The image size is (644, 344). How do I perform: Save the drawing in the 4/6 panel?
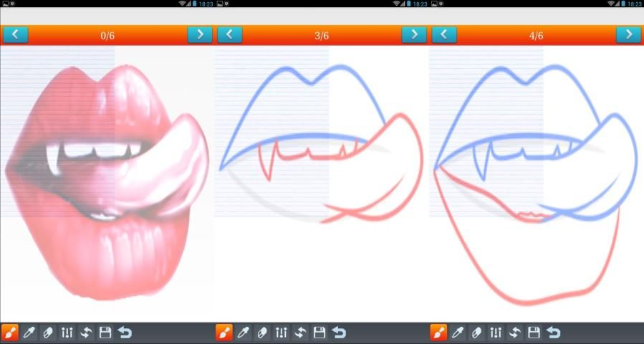[534, 333]
